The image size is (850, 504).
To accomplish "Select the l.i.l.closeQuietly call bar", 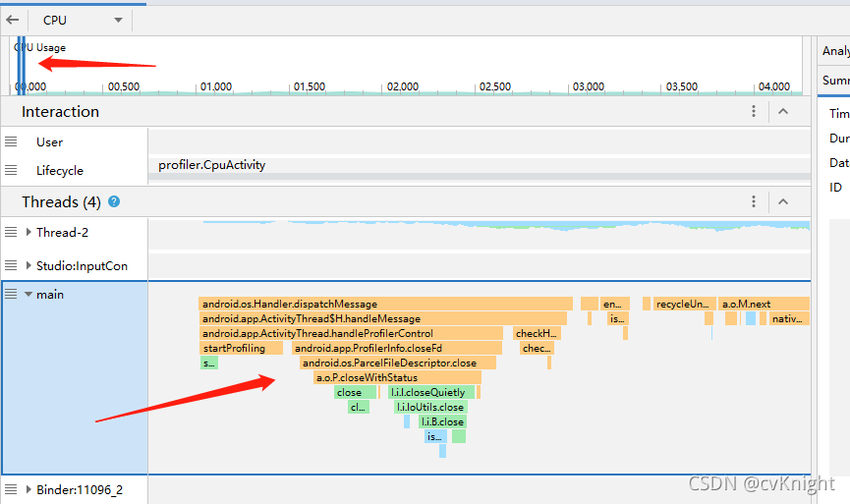I will pyautogui.click(x=431, y=392).
